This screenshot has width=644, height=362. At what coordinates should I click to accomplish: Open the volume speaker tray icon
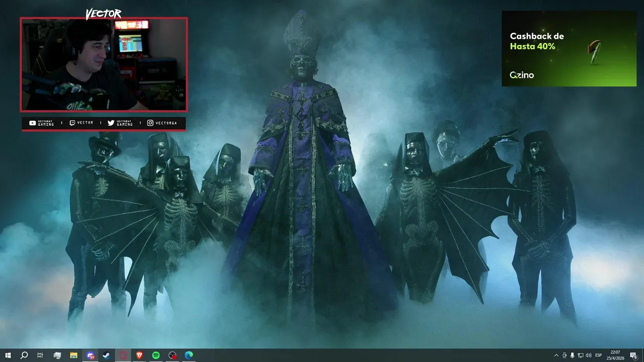click(x=589, y=355)
